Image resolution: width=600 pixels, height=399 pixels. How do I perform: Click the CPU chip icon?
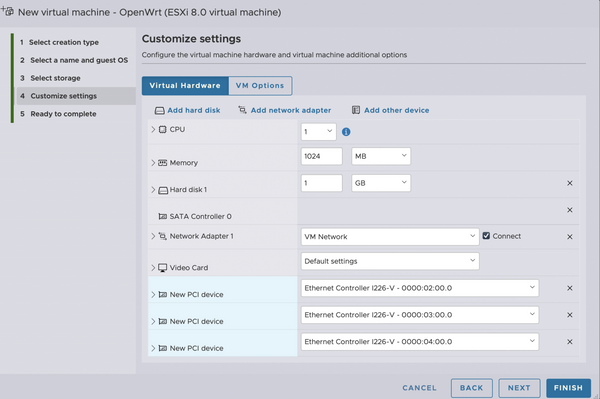pos(163,129)
